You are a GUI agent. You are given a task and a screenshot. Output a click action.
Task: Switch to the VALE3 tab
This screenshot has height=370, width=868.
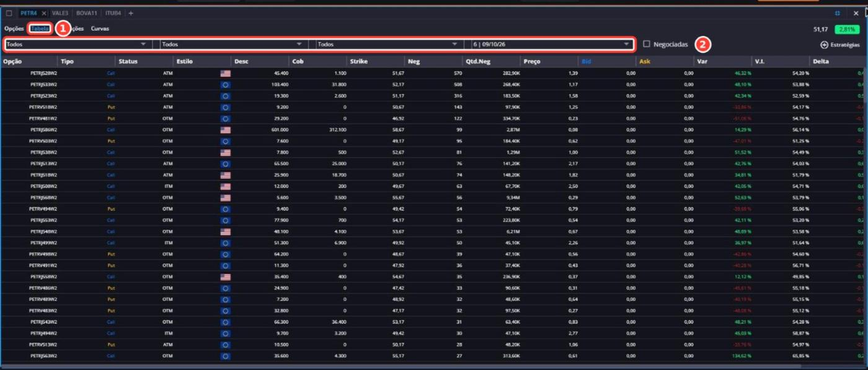60,13
